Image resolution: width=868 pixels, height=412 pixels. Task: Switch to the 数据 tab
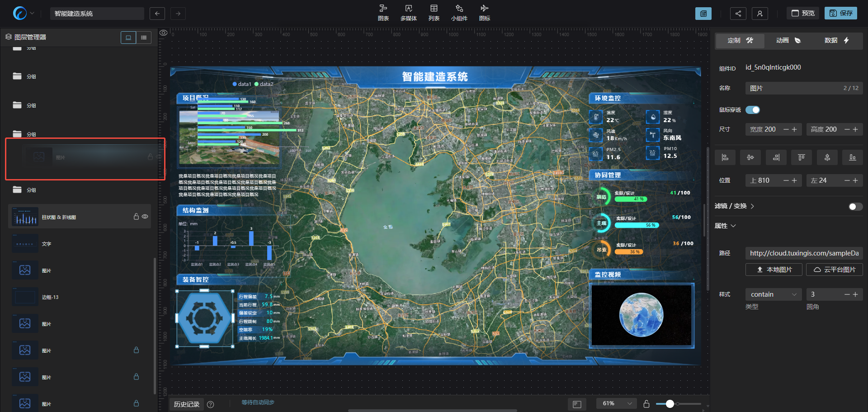[x=836, y=41]
